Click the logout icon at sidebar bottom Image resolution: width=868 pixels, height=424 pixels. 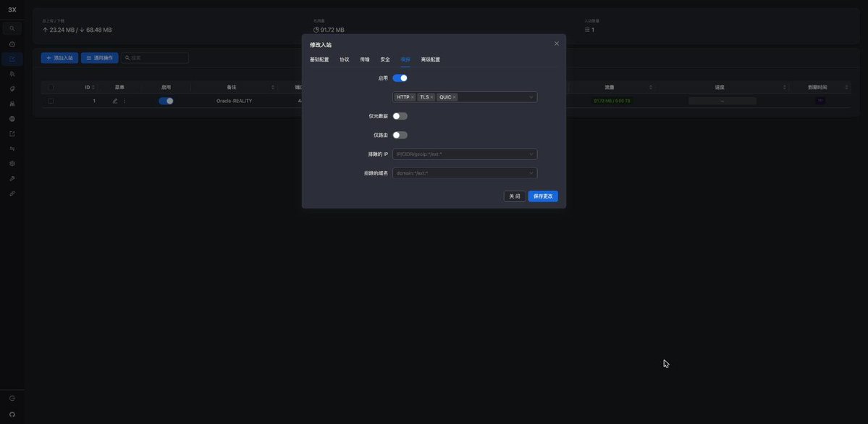click(x=12, y=399)
